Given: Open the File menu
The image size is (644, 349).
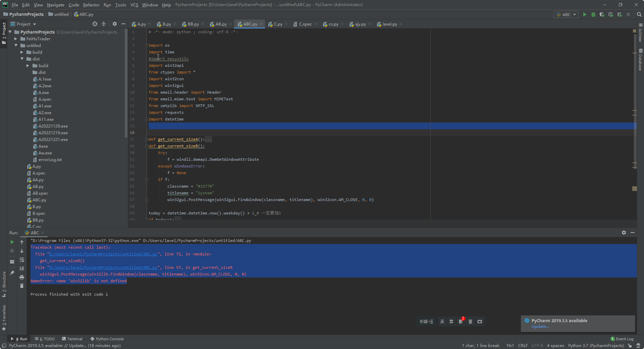Looking at the screenshot, I should pyautogui.click(x=15, y=5).
